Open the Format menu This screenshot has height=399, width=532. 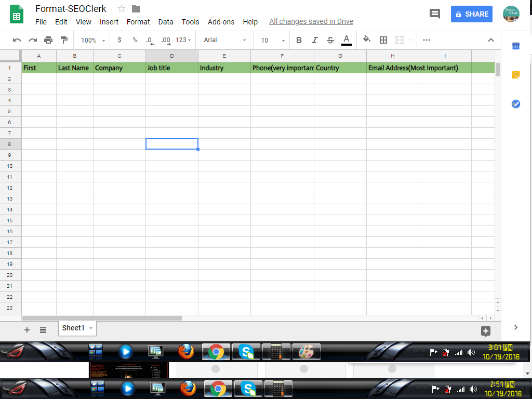[x=138, y=22]
